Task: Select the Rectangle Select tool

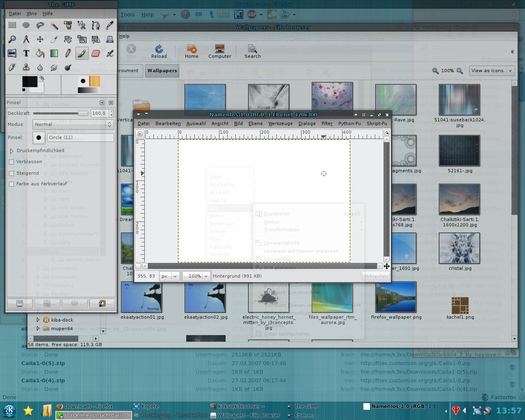Action: click(12, 25)
